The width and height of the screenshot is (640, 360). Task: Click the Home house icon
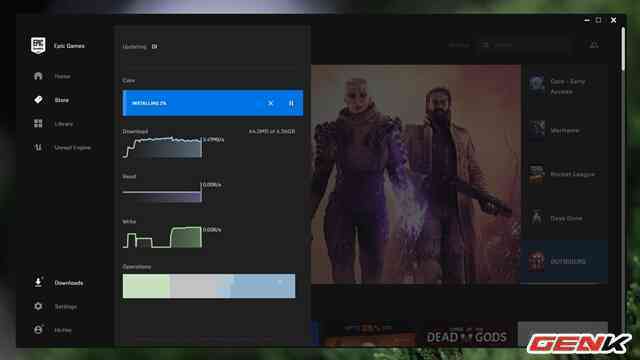[38, 76]
